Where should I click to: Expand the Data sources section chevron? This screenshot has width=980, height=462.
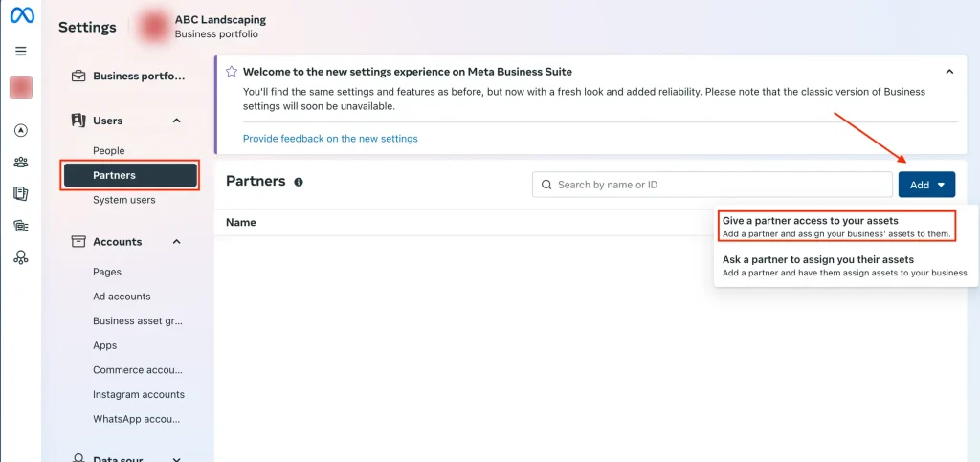coord(177,460)
